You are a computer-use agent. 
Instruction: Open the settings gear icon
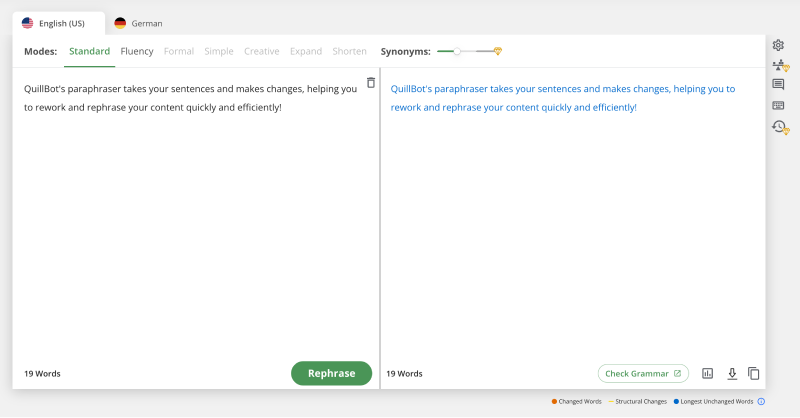[778, 45]
